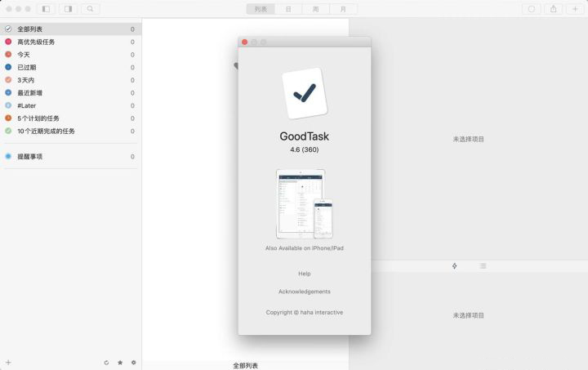Screen dimensions: 588x370
Task: Add a new task with toolbar plus
Action: tap(575, 9)
